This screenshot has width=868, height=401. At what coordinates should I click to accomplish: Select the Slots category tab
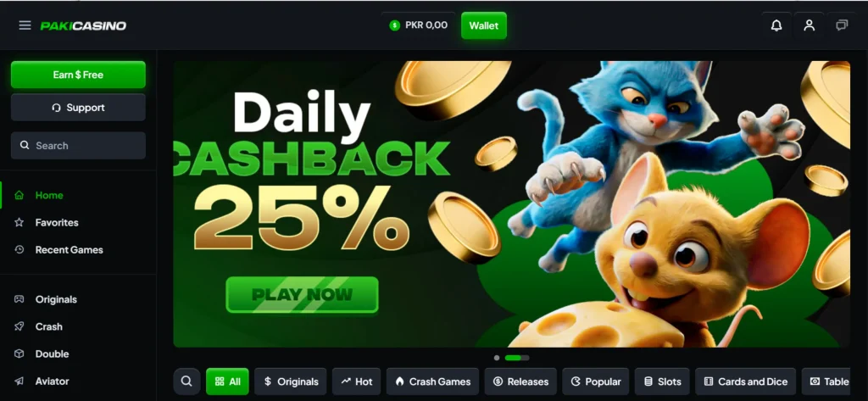tap(662, 382)
